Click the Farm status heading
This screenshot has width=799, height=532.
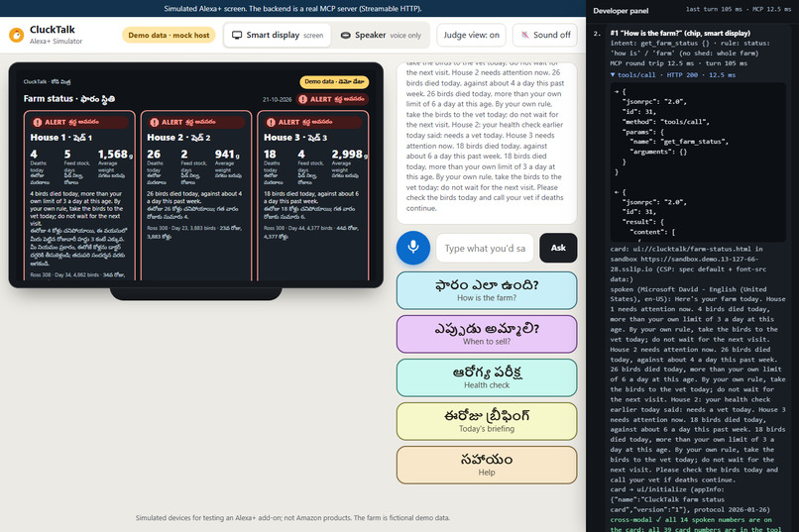point(68,99)
